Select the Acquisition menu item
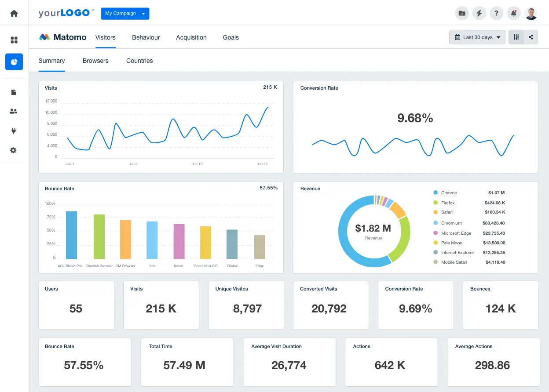This screenshot has height=392, width=549. click(191, 37)
